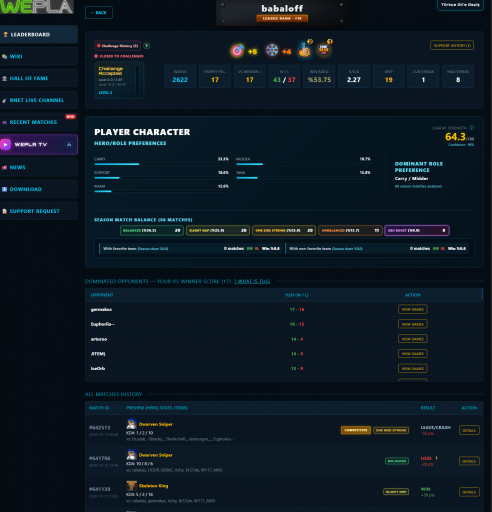The image size is (492, 512).
Task: Open details for the Skeleton King match
Action: coord(469,492)
